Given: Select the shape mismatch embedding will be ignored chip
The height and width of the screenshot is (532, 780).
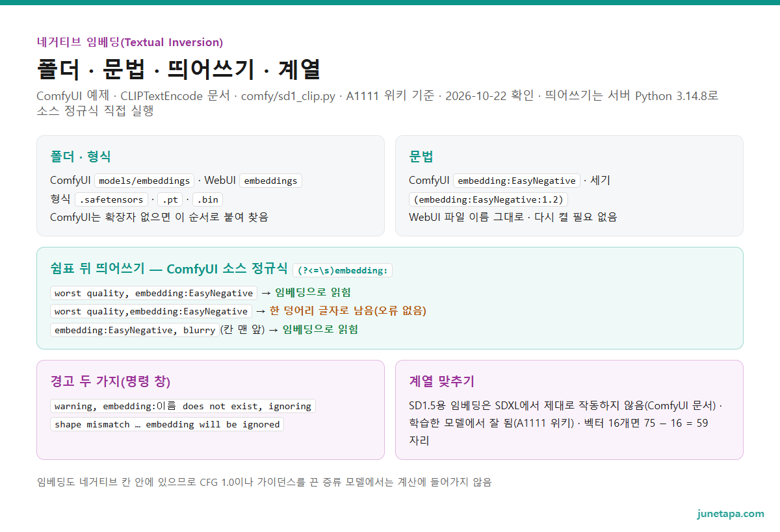Looking at the screenshot, I should (167, 424).
